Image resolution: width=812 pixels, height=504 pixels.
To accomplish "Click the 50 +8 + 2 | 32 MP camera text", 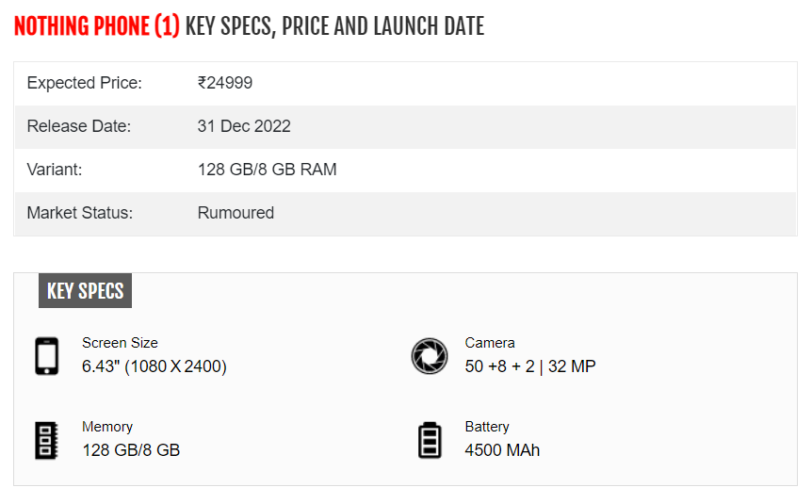I will click(530, 366).
